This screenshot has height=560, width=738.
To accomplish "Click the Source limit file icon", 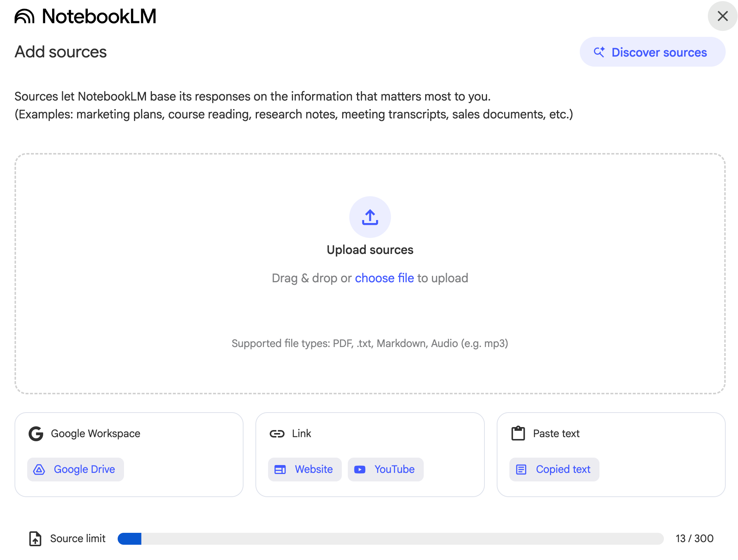I will [35, 538].
